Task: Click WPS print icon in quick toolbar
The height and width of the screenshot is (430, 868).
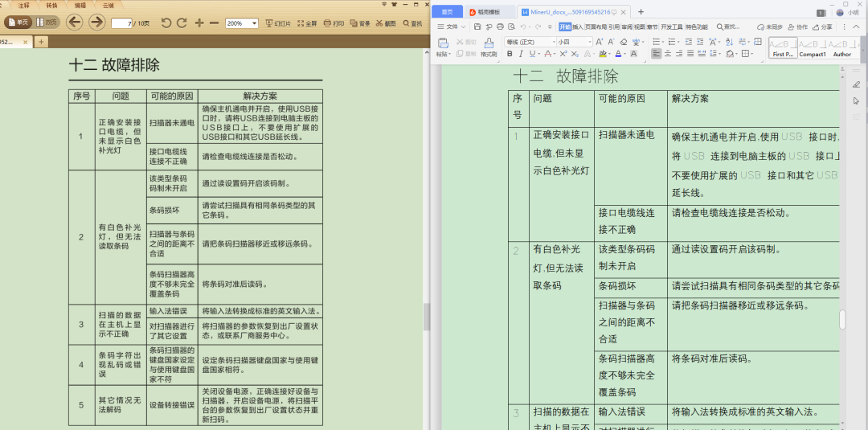Action: pos(500,27)
